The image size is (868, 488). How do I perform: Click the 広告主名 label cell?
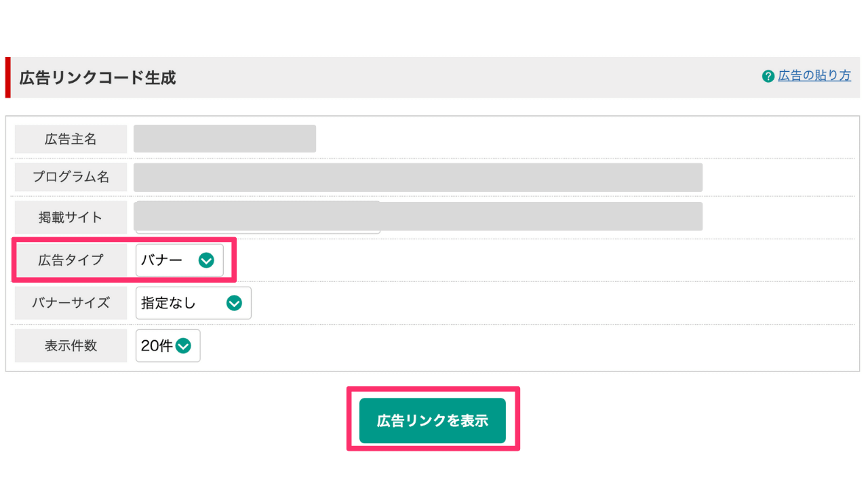tap(71, 139)
